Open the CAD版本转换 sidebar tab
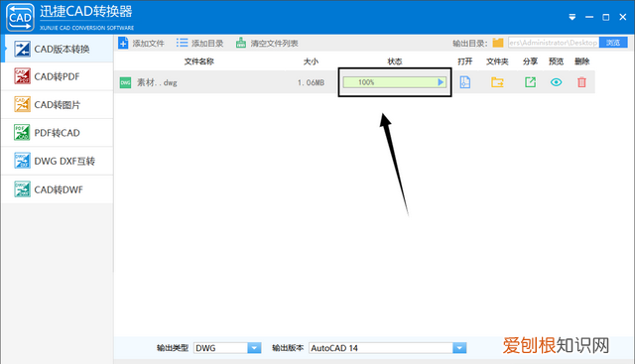This screenshot has height=364, width=635. tap(58, 49)
